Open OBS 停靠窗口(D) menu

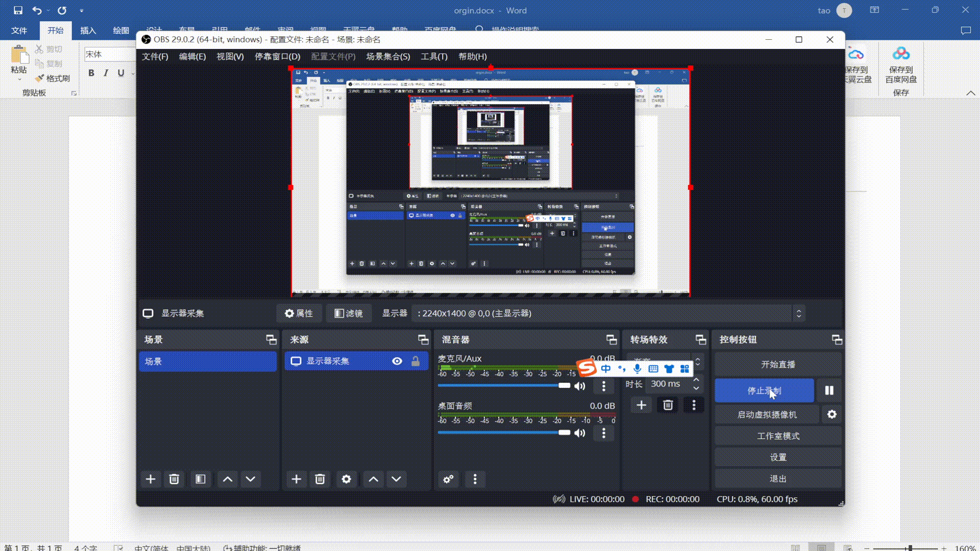(x=278, y=57)
